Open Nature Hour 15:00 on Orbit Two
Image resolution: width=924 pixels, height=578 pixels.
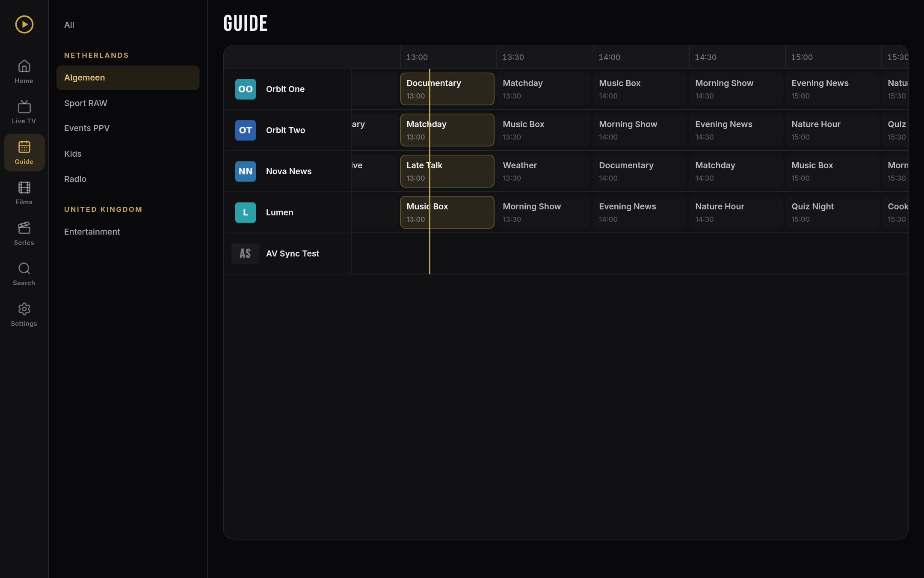832,130
